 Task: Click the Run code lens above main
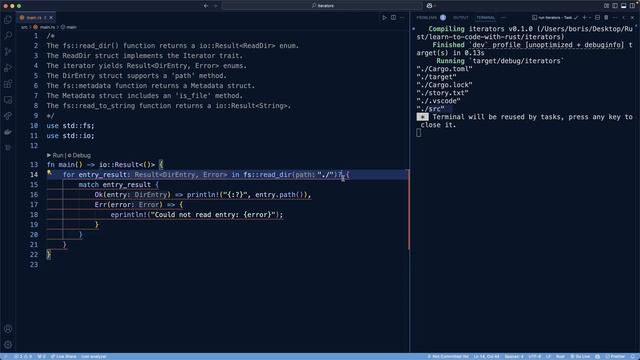(x=55, y=155)
